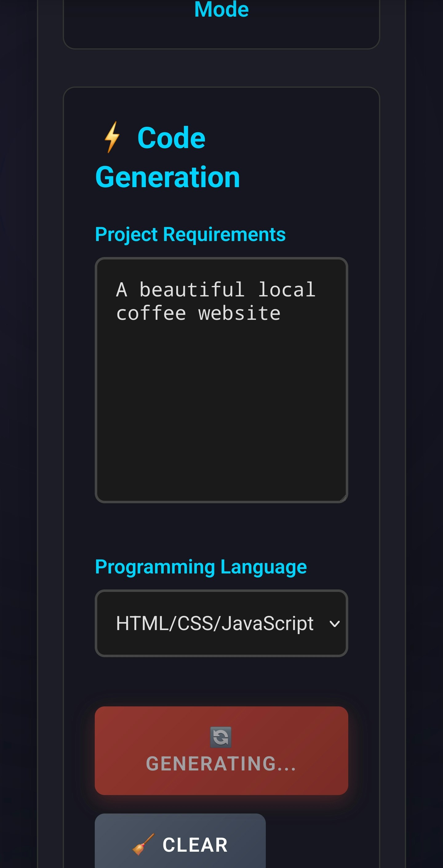
Task: Click the text 'A beautiful local coffee website'
Action: [x=216, y=302]
